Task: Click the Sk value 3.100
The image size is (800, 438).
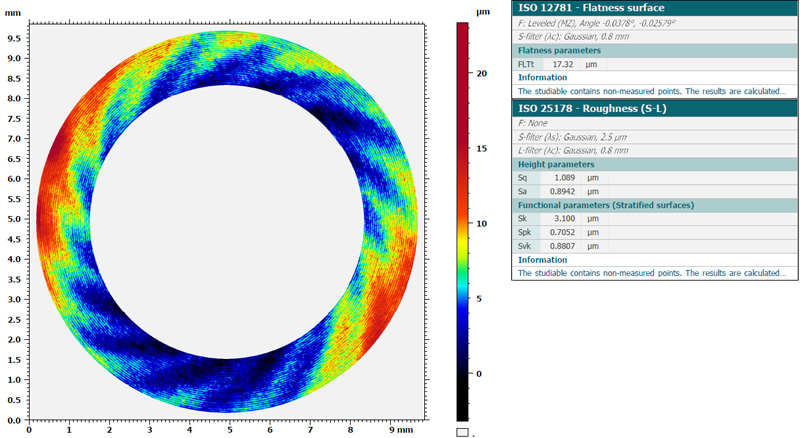Action: pos(567,218)
